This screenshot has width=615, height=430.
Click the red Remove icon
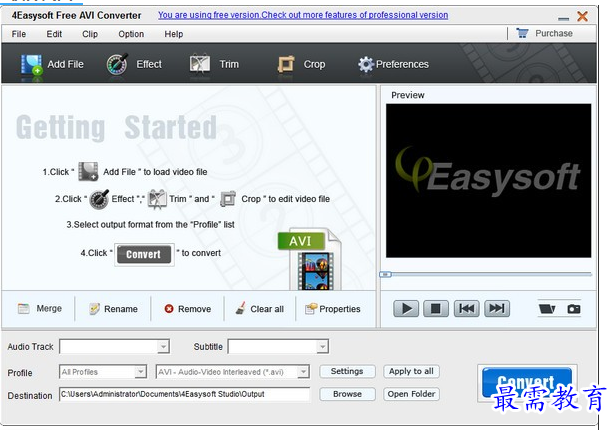pyautogui.click(x=169, y=309)
